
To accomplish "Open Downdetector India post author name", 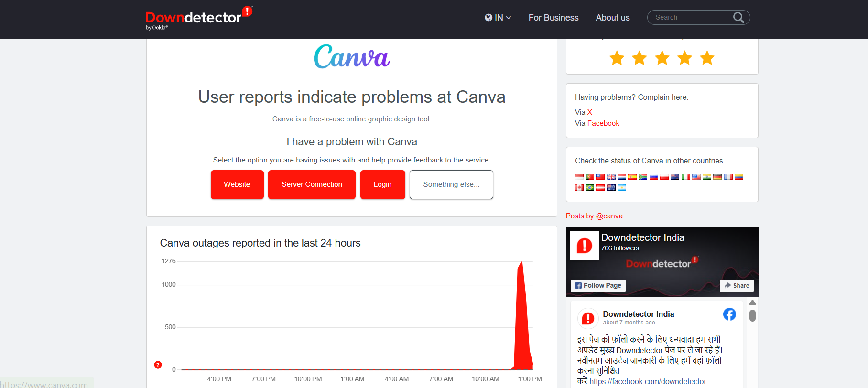I will point(638,314).
